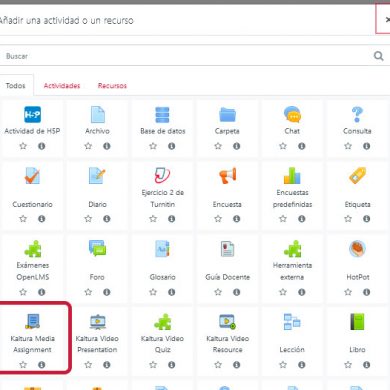Open the info for Encuestas predefinidas
This screenshot has height=390, width=390.
(x=302, y=219)
